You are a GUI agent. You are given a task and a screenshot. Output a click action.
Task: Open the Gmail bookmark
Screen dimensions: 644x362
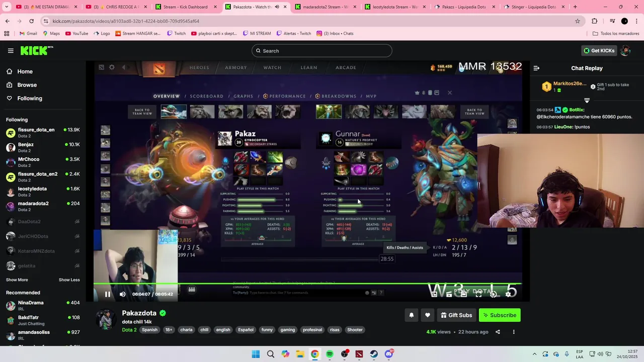tap(28, 34)
